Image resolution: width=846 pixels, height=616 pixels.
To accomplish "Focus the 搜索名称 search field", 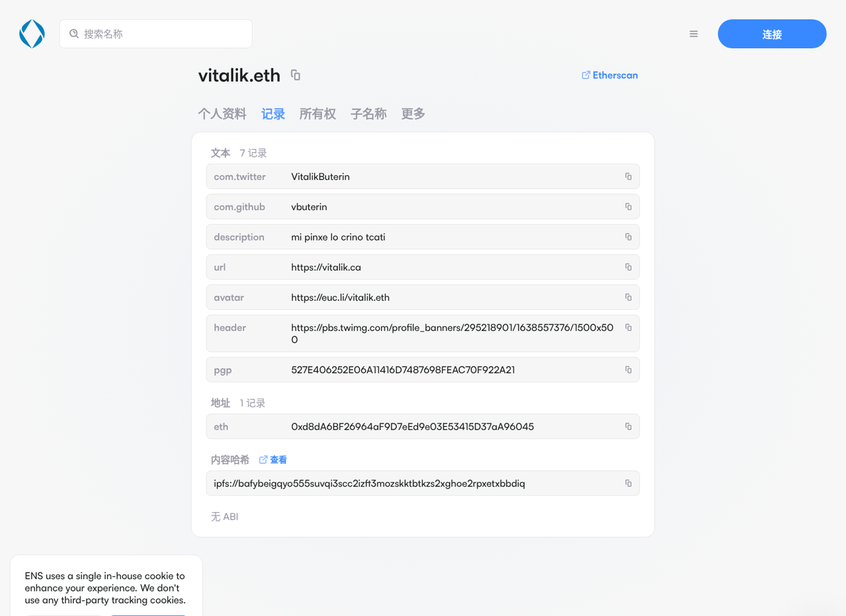I will (x=156, y=34).
